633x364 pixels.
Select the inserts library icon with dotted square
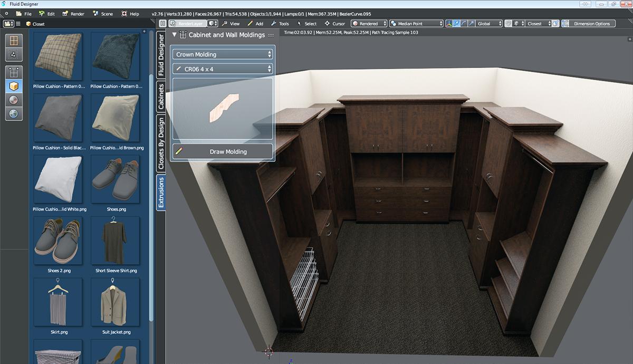(x=14, y=54)
